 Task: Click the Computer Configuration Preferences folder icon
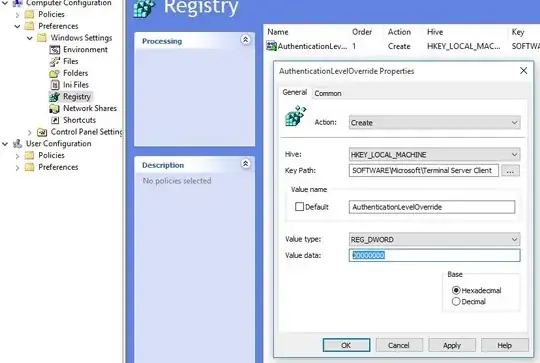click(x=30, y=26)
